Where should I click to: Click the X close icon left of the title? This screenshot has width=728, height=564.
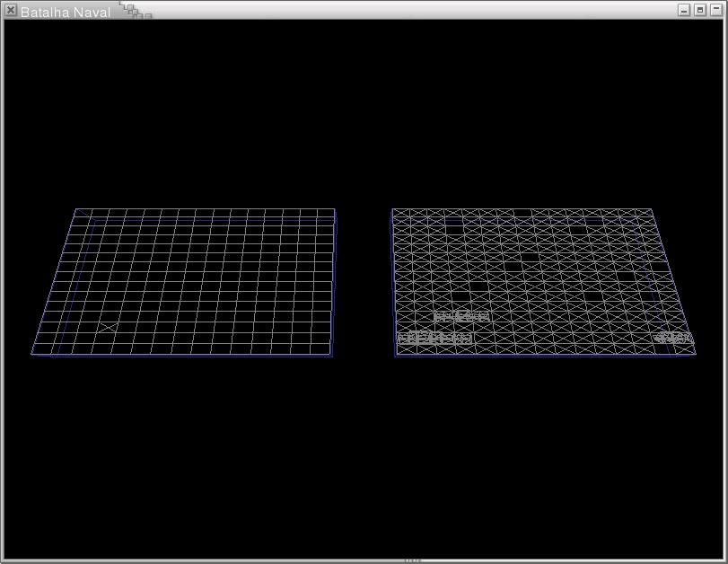(10, 12)
